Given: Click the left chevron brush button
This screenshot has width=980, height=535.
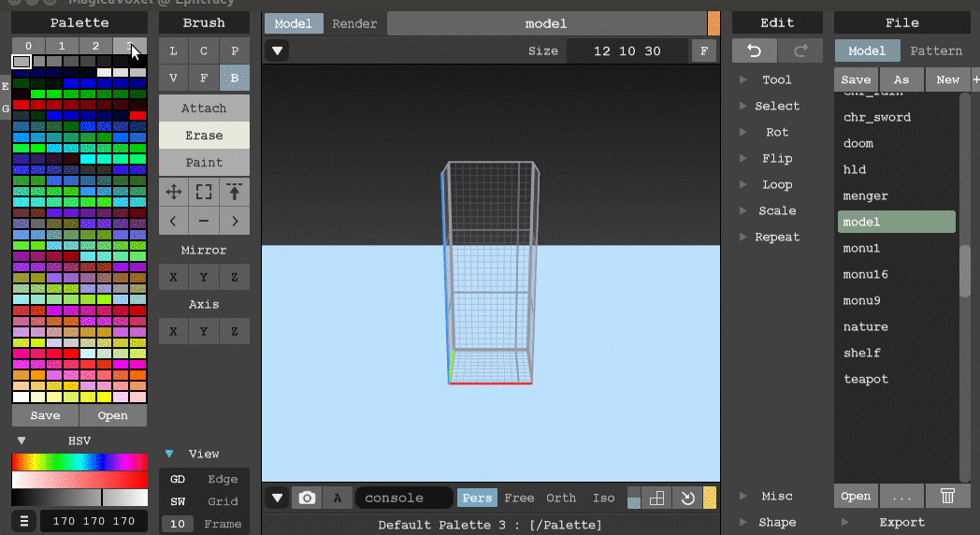Looking at the screenshot, I should point(173,221).
